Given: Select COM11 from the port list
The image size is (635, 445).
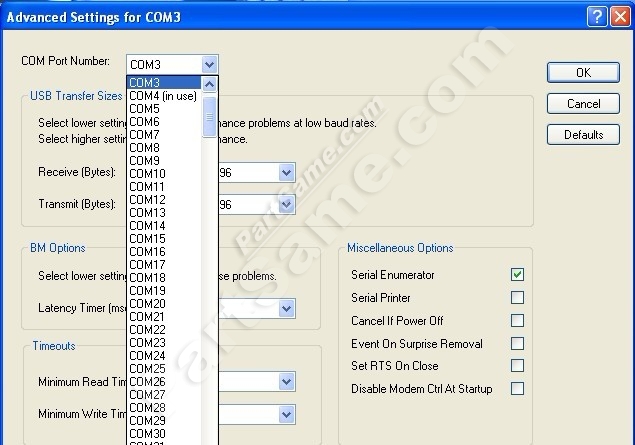Looking at the screenshot, I should tap(164, 187).
